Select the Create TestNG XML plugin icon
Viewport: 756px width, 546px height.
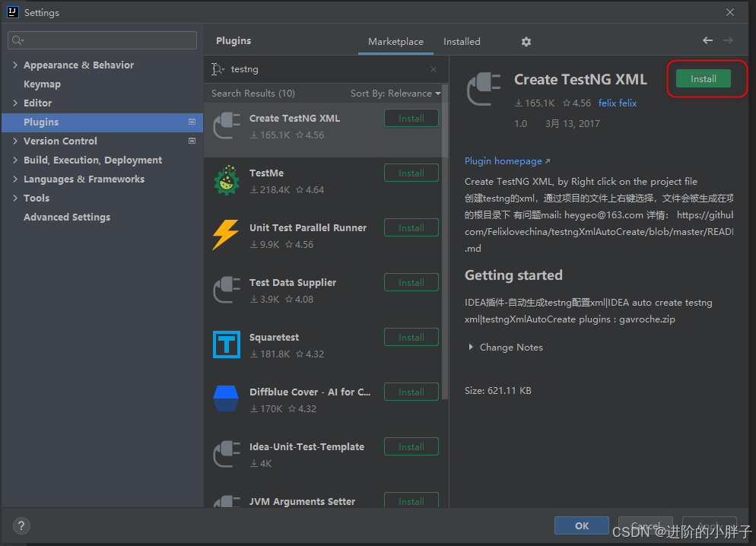click(x=227, y=125)
